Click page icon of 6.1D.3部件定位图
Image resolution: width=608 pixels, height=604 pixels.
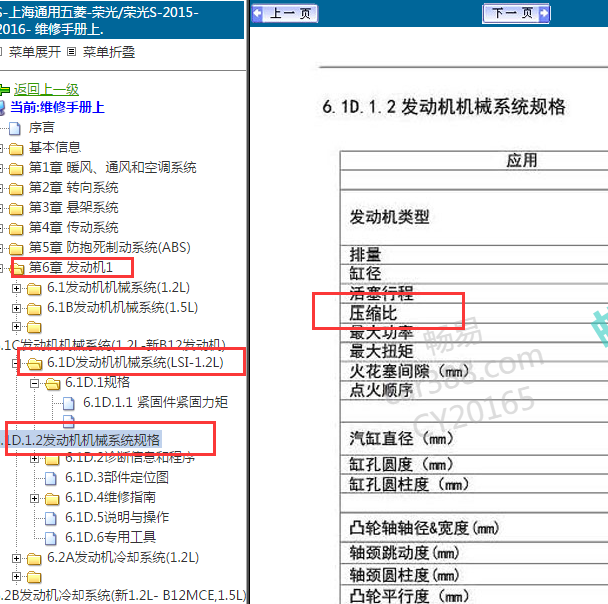50,479
